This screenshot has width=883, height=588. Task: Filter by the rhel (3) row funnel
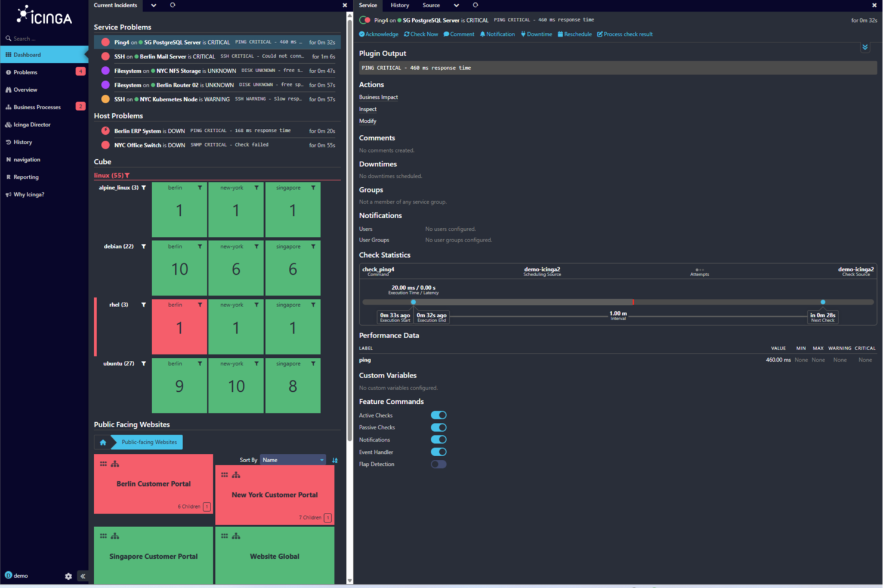[144, 305]
